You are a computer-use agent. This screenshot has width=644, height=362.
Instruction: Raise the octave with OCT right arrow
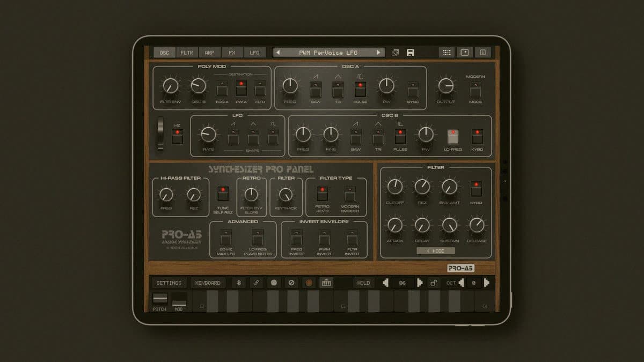(x=487, y=283)
